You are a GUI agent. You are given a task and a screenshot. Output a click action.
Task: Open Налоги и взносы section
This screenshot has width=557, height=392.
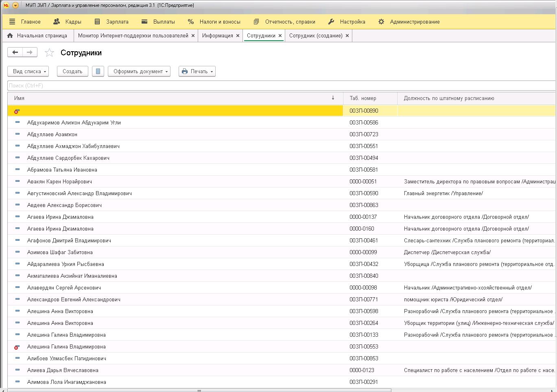214,22
